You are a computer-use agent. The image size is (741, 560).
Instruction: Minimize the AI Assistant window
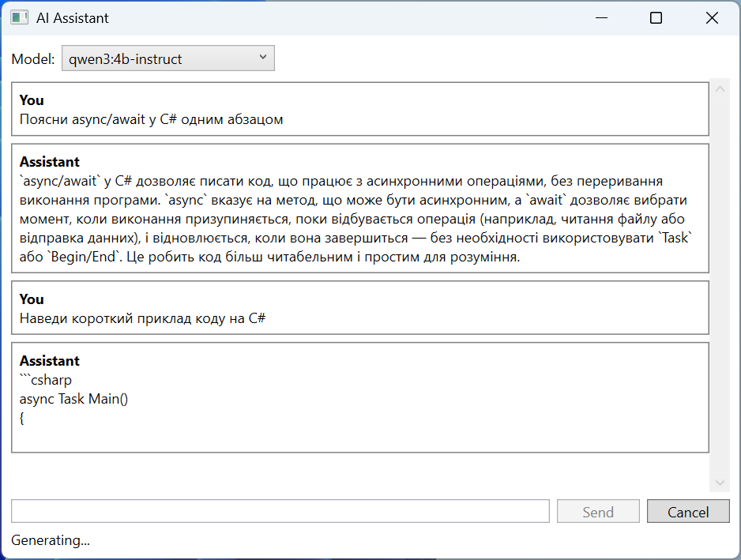pyautogui.click(x=601, y=18)
